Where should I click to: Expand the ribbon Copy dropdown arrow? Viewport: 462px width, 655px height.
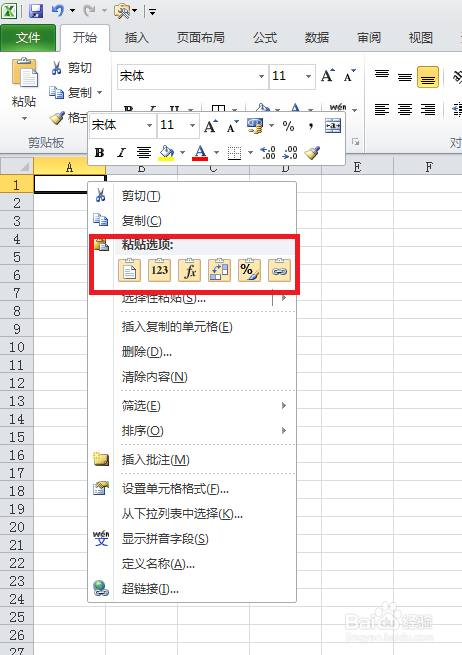pyautogui.click(x=99, y=92)
